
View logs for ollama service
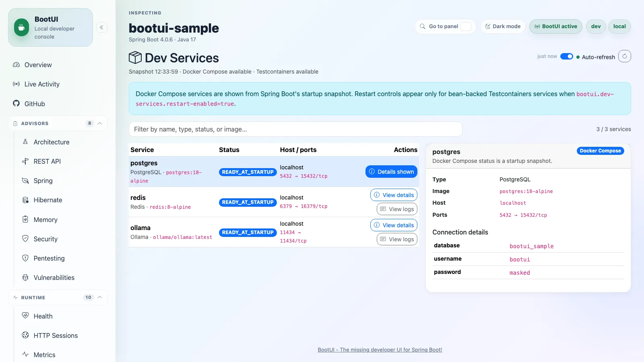(x=397, y=239)
